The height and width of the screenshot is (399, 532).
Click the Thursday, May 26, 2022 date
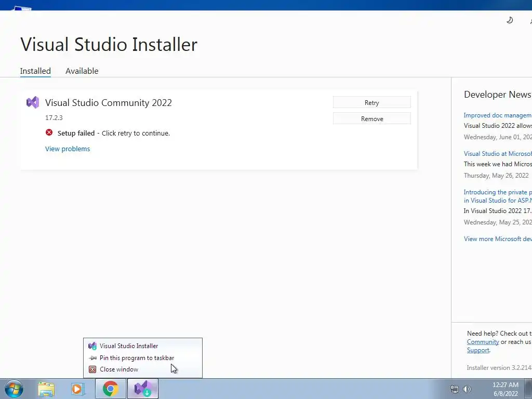tap(496, 176)
